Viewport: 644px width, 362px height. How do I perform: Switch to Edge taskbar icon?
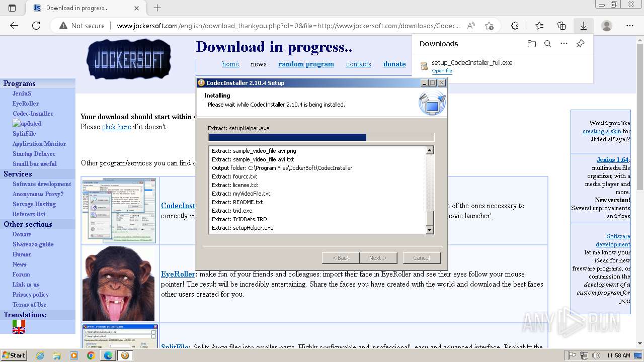(108, 355)
